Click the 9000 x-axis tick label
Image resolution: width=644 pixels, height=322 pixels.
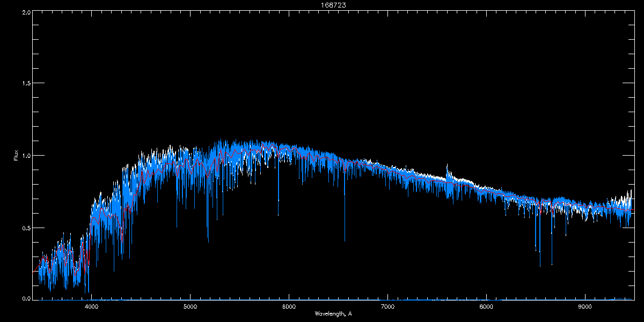pyautogui.click(x=585, y=307)
